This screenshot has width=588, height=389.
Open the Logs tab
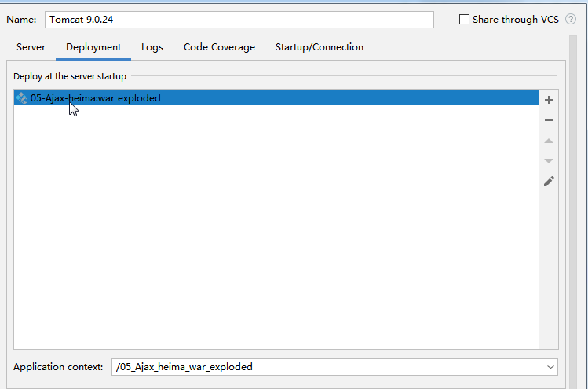tap(152, 47)
